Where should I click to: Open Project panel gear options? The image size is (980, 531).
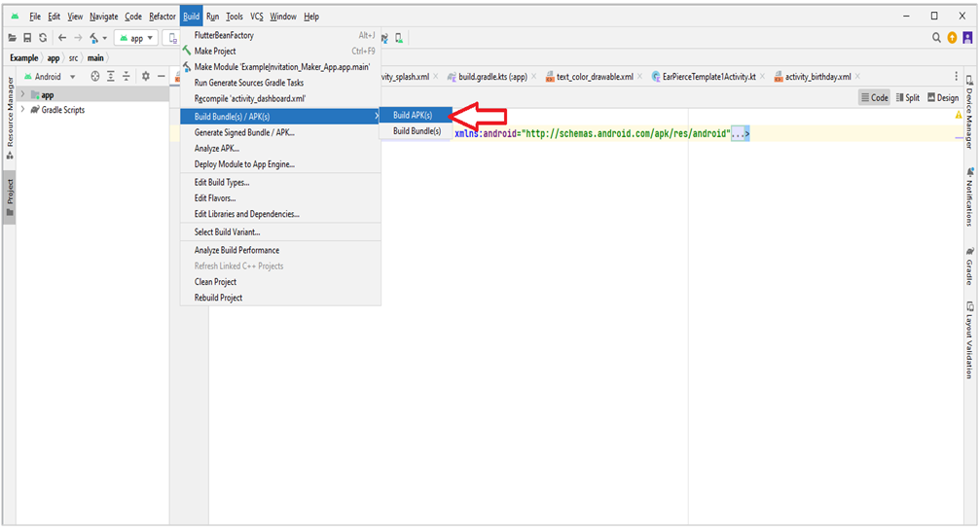click(x=146, y=76)
